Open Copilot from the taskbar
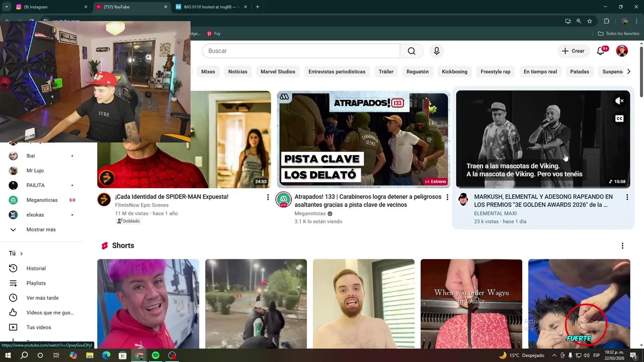 coord(73,355)
